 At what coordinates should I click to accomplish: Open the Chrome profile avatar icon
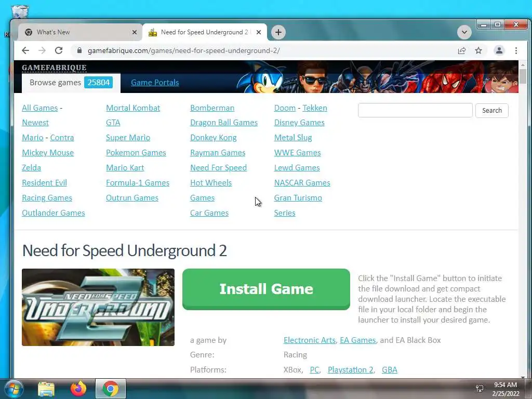499,50
